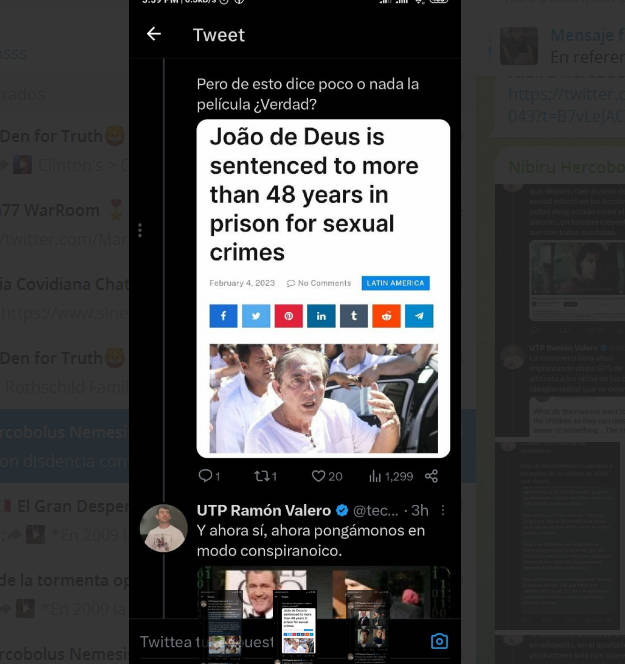Open camera icon in the reply bar
This screenshot has width=625, height=664.
click(439, 641)
